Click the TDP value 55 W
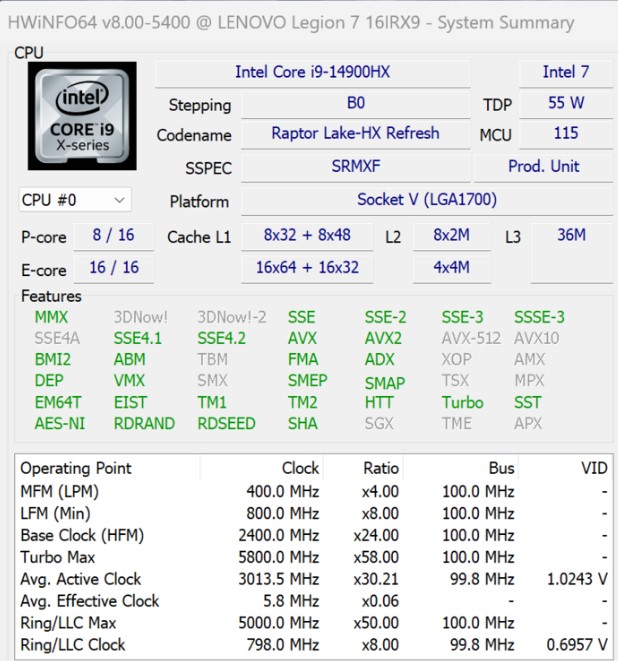 click(x=566, y=103)
